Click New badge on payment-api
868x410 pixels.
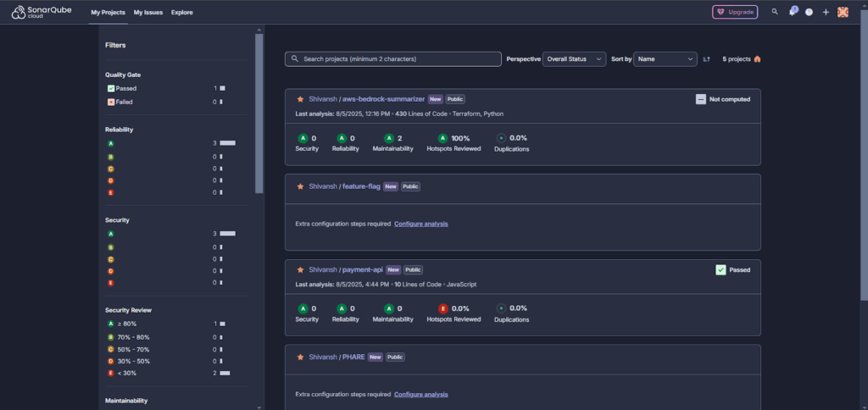click(393, 270)
